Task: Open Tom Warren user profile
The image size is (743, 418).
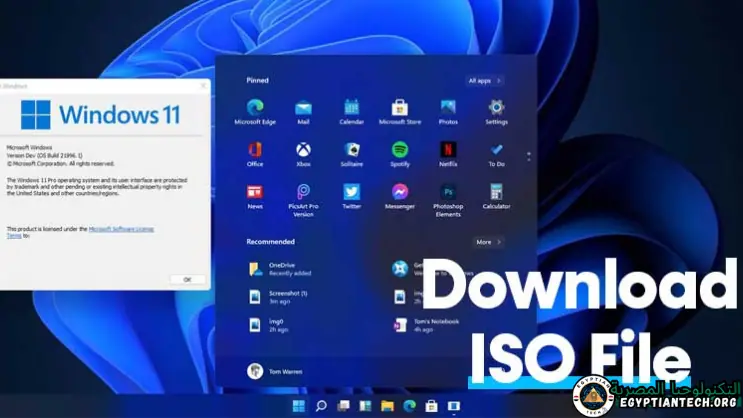Action: pyautogui.click(x=275, y=371)
